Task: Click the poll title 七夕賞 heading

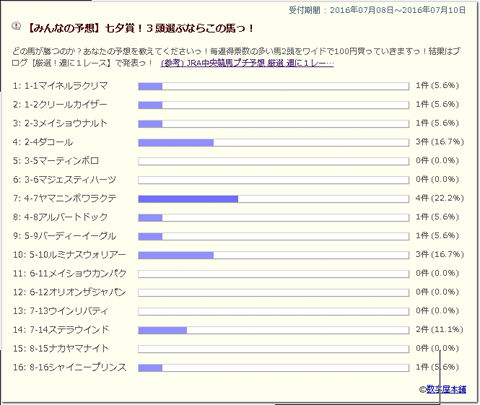Action: coord(140,28)
